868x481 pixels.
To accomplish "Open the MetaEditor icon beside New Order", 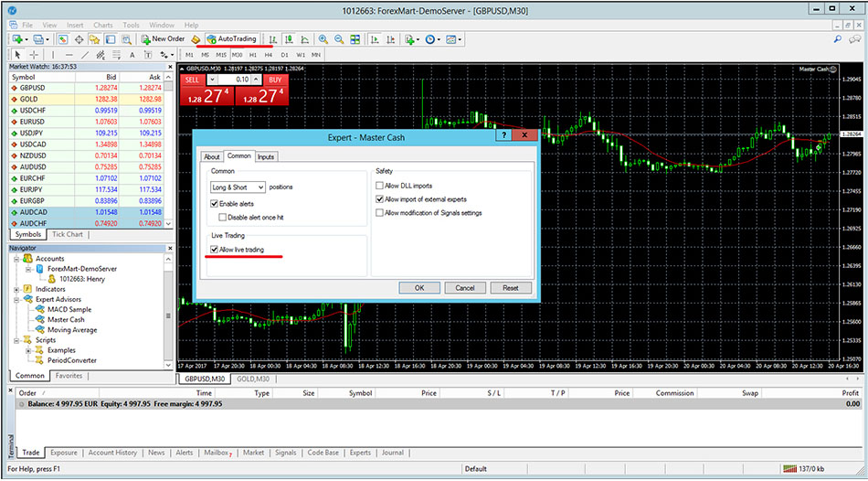I will (195, 39).
